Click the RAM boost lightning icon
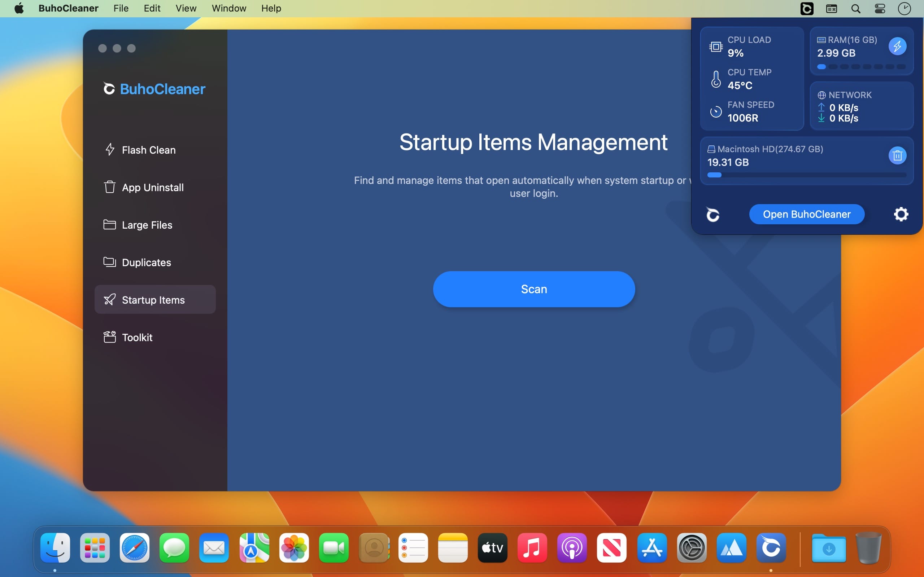Image resolution: width=924 pixels, height=577 pixels. click(x=897, y=46)
